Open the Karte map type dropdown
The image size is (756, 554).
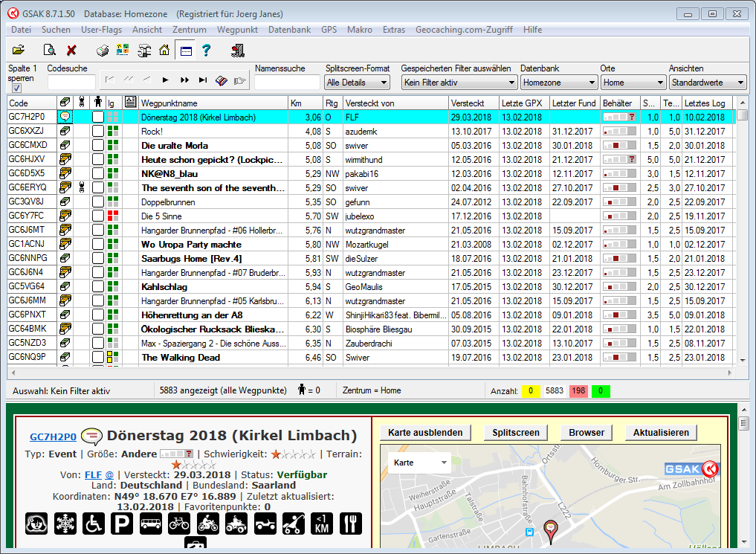point(419,463)
